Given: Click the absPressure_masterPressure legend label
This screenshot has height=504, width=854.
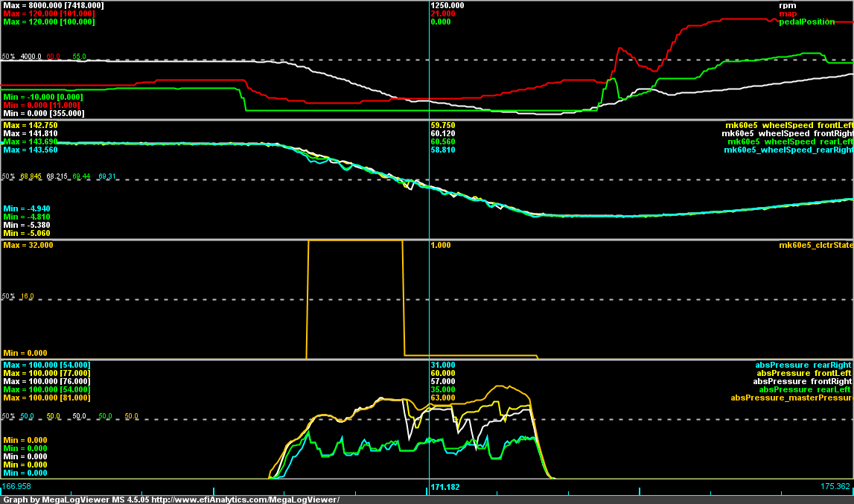Looking at the screenshot, I should 792,398.
